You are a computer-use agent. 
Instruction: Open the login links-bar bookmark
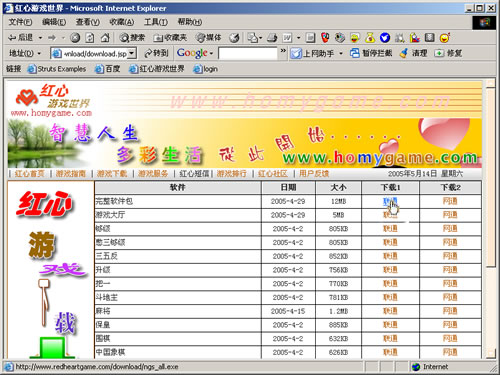205,69
